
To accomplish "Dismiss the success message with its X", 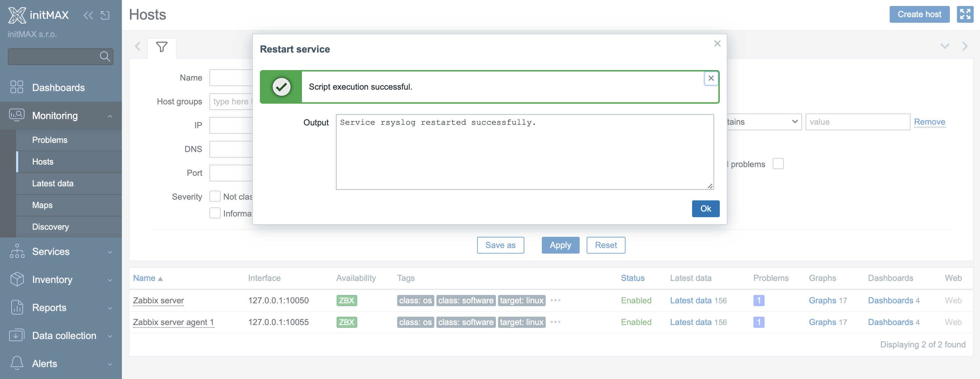I will tap(711, 78).
